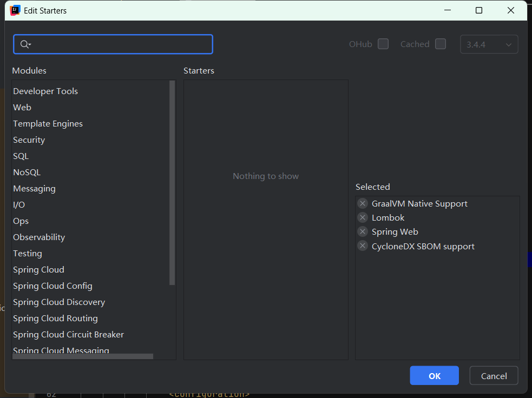Remove GraalVM Native Support from Selected
The width and height of the screenshot is (532, 398).
pyautogui.click(x=363, y=203)
